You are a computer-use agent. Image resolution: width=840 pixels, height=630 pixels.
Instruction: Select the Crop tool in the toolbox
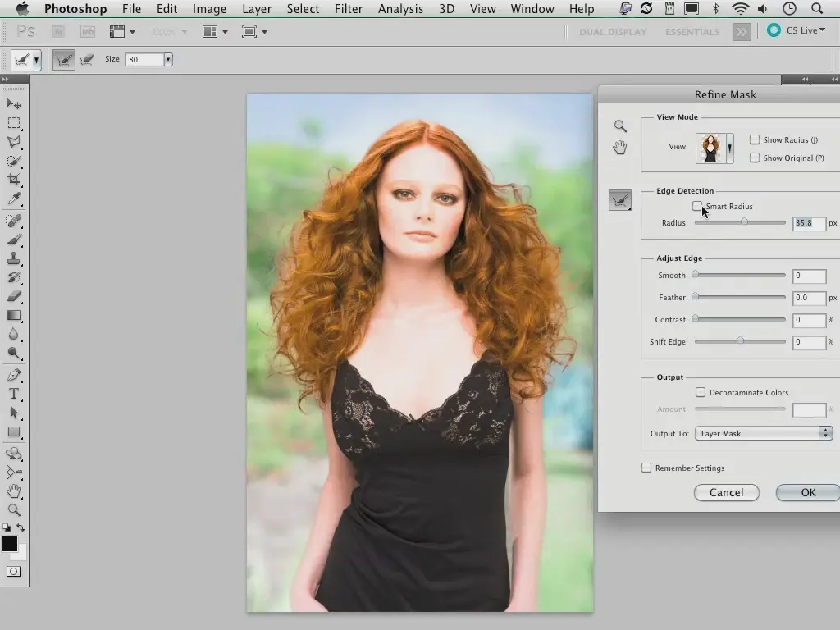pos(14,180)
